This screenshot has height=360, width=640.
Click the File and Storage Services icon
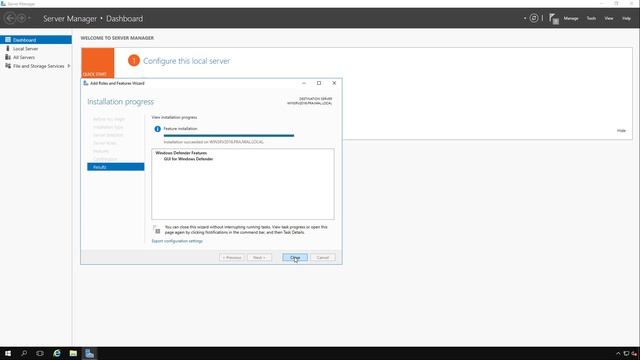(x=8, y=66)
